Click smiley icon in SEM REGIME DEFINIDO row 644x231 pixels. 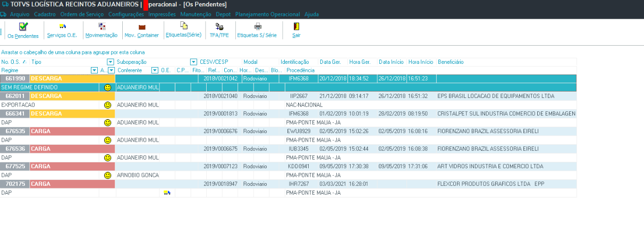click(x=107, y=87)
